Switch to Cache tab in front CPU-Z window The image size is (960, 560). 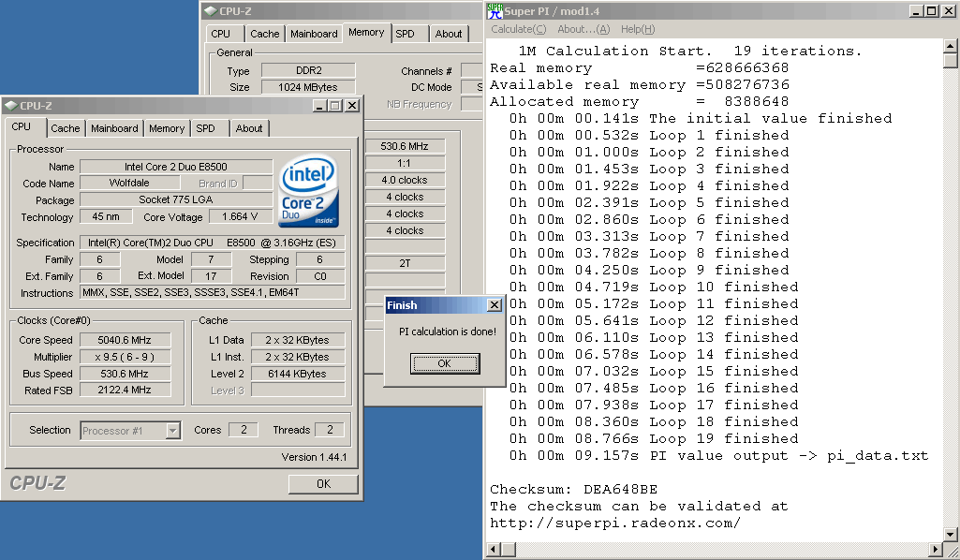point(65,128)
